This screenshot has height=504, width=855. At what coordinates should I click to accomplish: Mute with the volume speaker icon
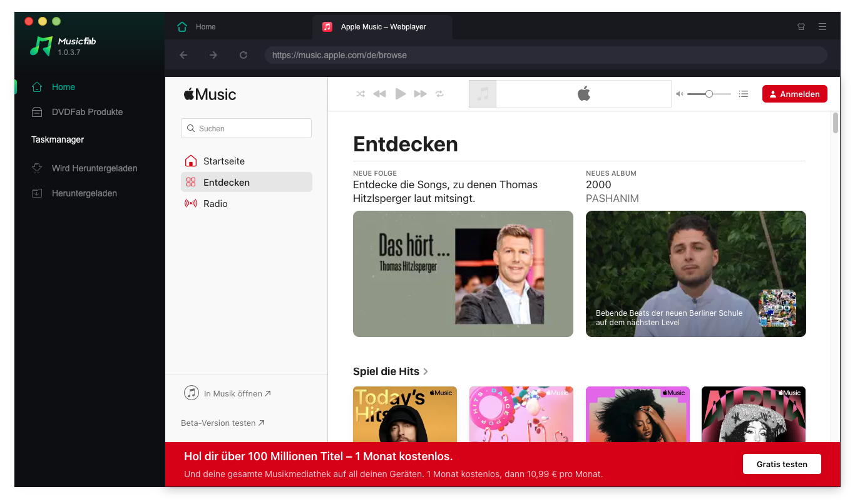pos(679,94)
